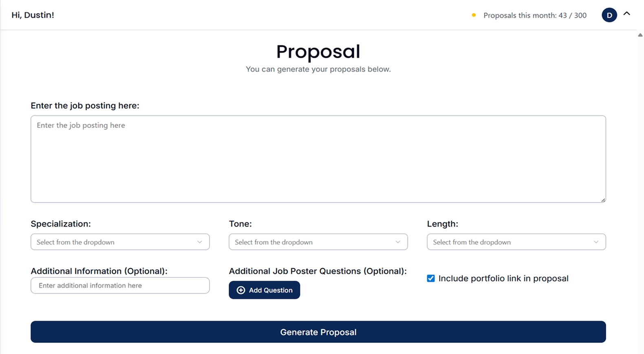Click the Specialization dropdown chevron arrow
Screen dimensions: 644x354
200,242
